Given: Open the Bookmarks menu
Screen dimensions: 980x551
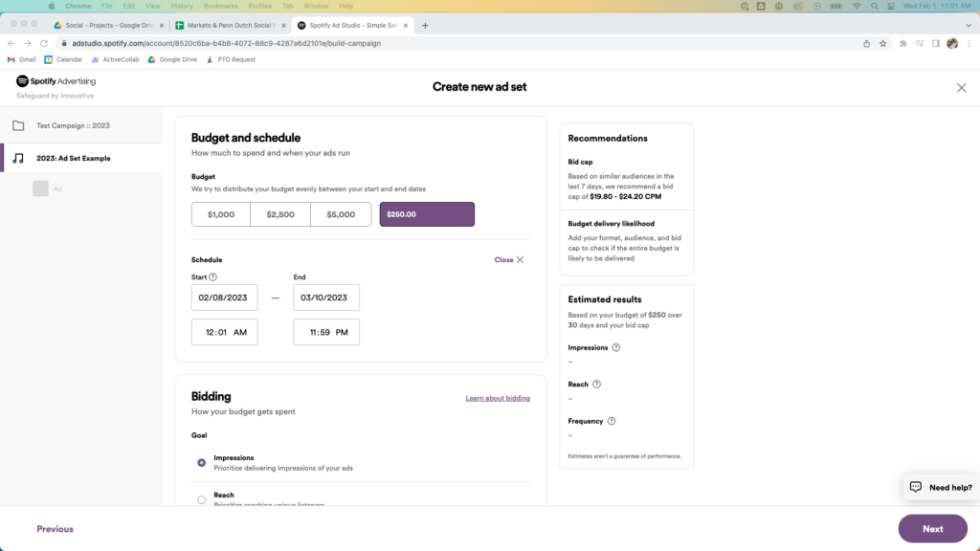Looking at the screenshot, I should pyautogui.click(x=221, y=6).
